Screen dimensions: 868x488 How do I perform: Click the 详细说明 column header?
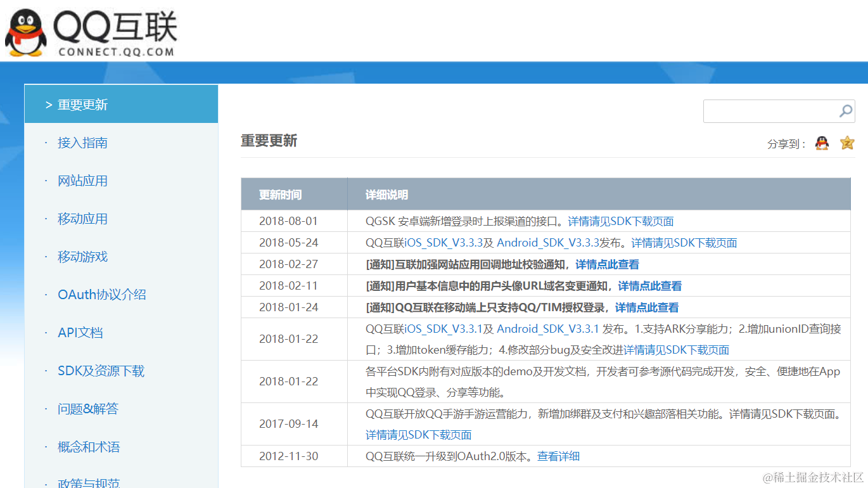point(386,195)
